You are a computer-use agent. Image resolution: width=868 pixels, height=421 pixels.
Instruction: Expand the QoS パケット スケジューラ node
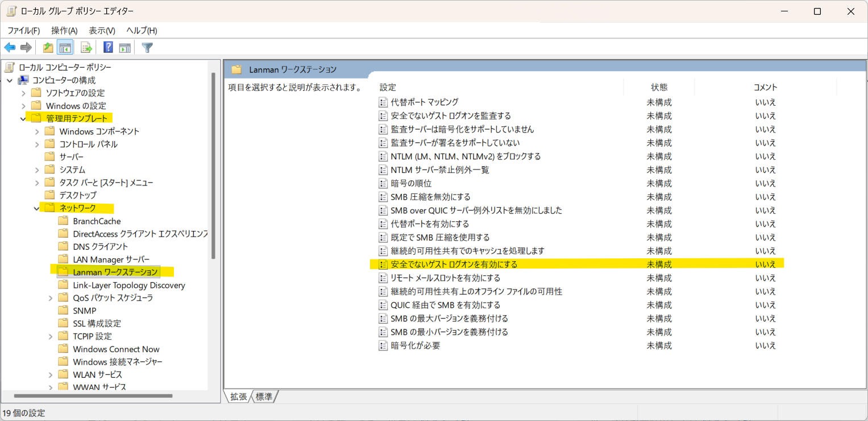[x=51, y=298]
